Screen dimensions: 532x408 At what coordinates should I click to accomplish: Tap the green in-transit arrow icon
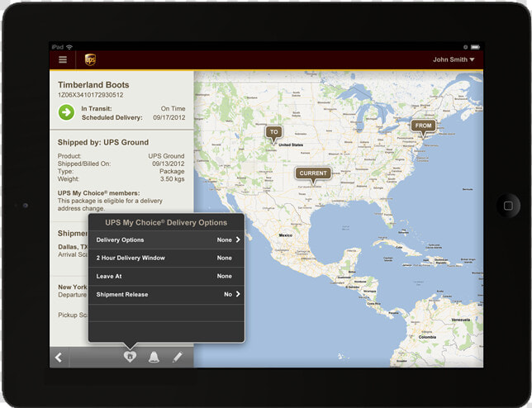66,112
